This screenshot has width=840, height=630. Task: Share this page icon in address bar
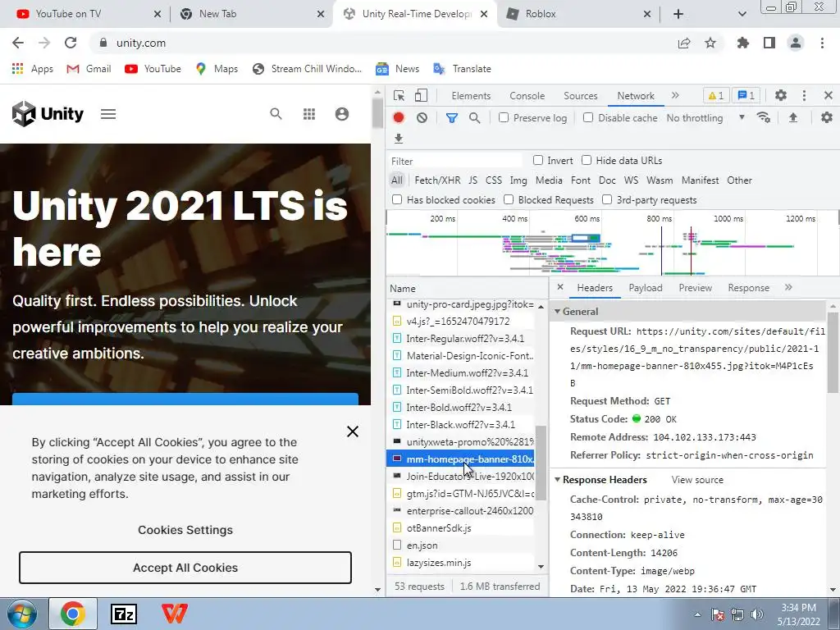tap(684, 43)
